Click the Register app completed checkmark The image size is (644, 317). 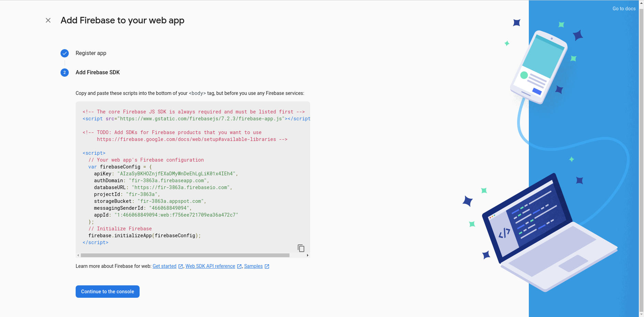65,53
